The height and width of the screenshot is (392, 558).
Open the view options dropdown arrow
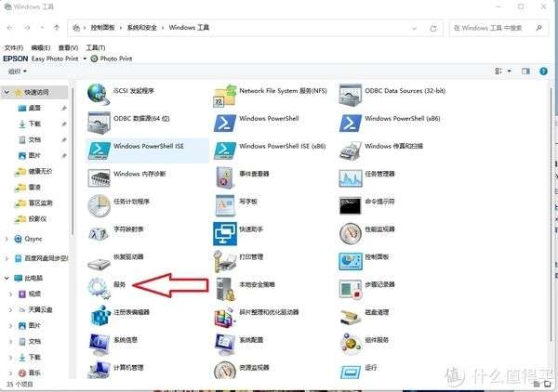tap(510, 72)
